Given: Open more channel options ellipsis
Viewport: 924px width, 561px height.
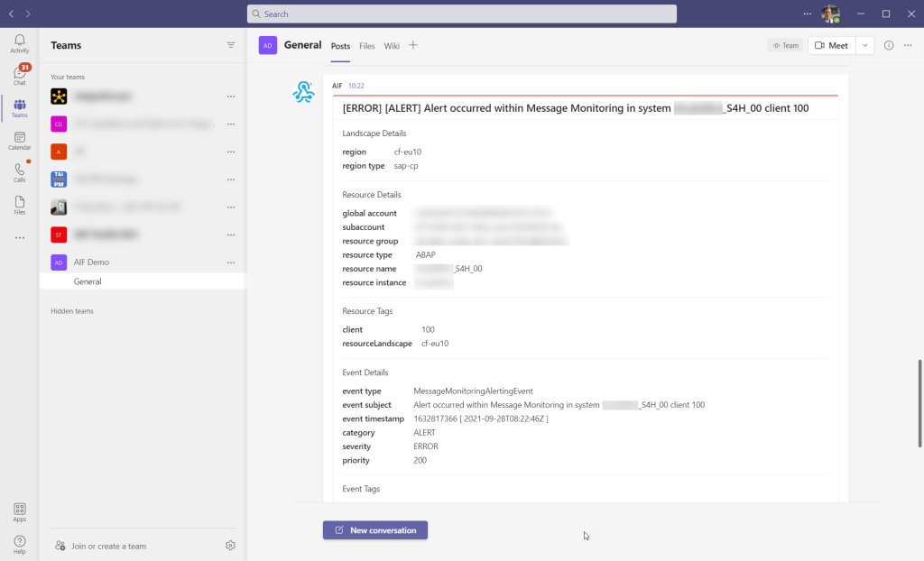Looking at the screenshot, I should tap(908, 45).
